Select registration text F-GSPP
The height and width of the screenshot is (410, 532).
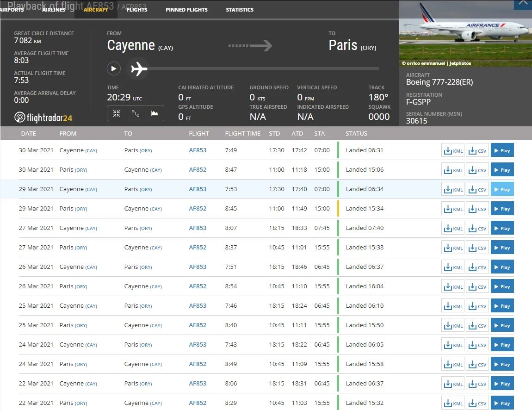coord(418,102)
